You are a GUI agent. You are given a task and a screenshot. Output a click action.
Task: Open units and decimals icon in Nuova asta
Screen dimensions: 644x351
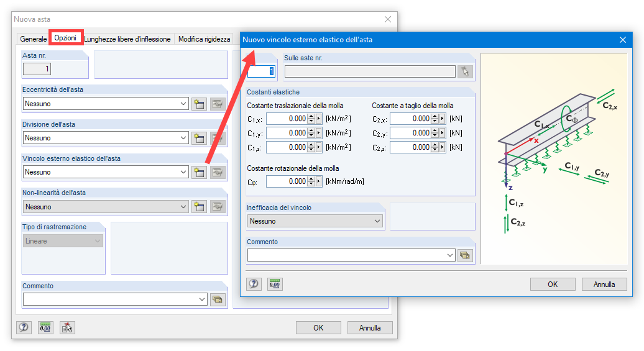click(x=45, y=327)
